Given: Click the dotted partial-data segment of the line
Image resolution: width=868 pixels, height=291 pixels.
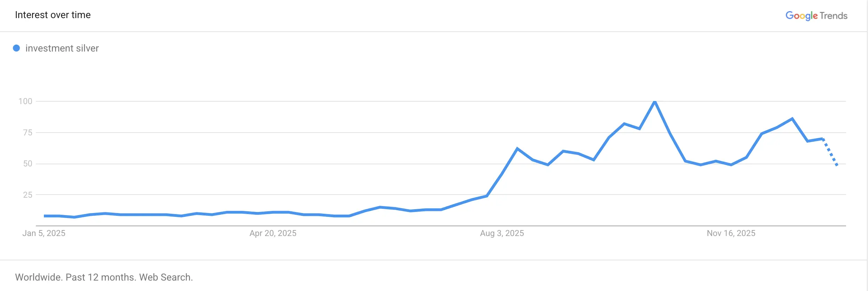Looking at the screenshot, I should click(830, 152).
